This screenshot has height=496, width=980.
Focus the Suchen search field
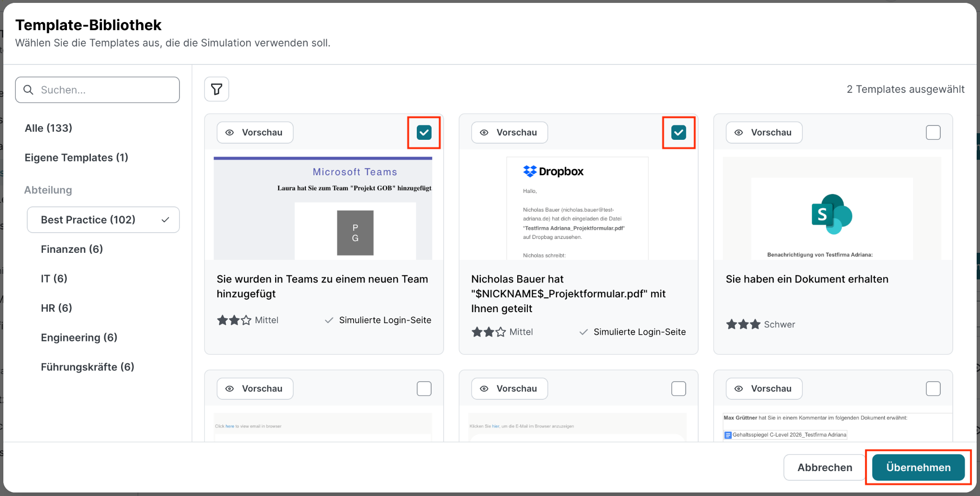click(x=98, y=90)
